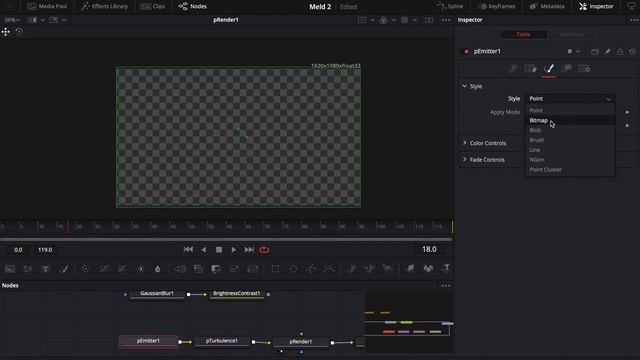The height and width of the screenshot is (360, 640).
Task: Open the Effects Library panel
Action: tap(104, 6)
